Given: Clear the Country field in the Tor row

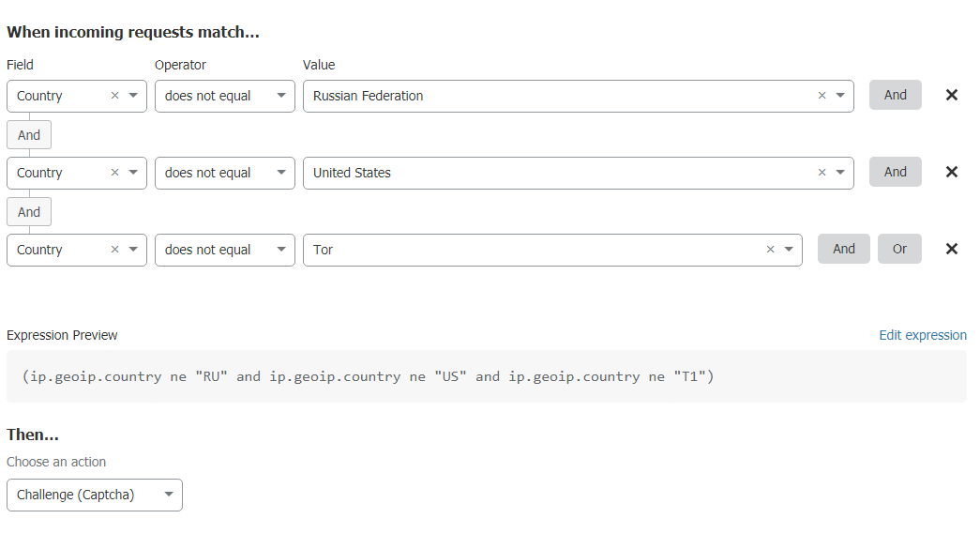Looking at the screenshot, I should click(x=114, y=250).
